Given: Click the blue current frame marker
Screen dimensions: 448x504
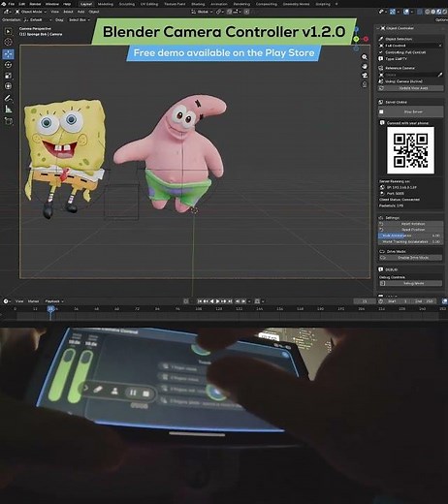Looking at the screenshot, I should pos(50,309).
